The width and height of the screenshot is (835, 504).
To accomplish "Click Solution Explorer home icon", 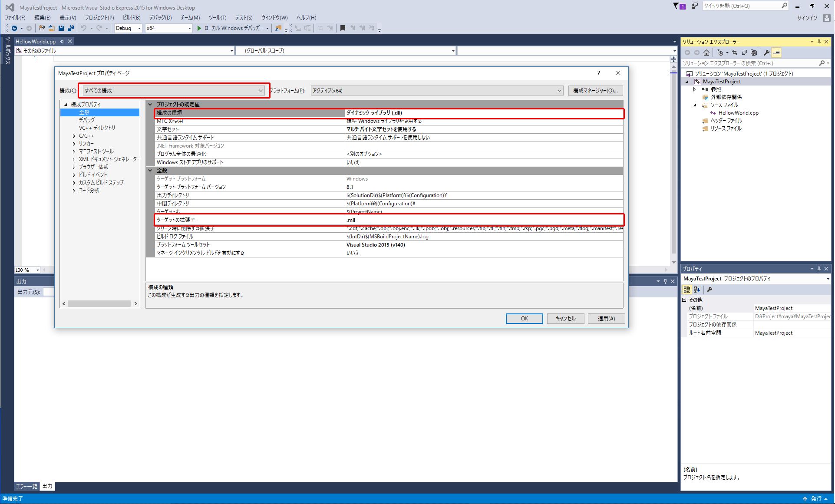I will click(706, 53).
